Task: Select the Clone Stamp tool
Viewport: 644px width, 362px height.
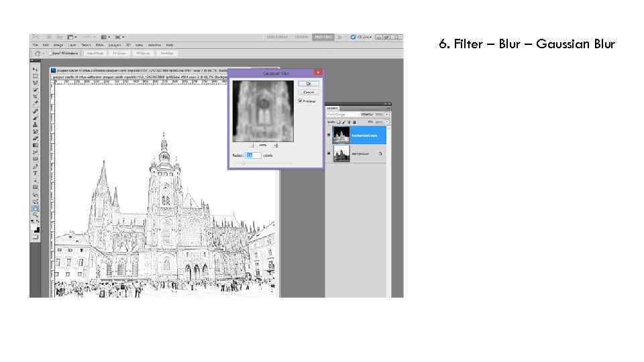Action: (x=36, y=125)
